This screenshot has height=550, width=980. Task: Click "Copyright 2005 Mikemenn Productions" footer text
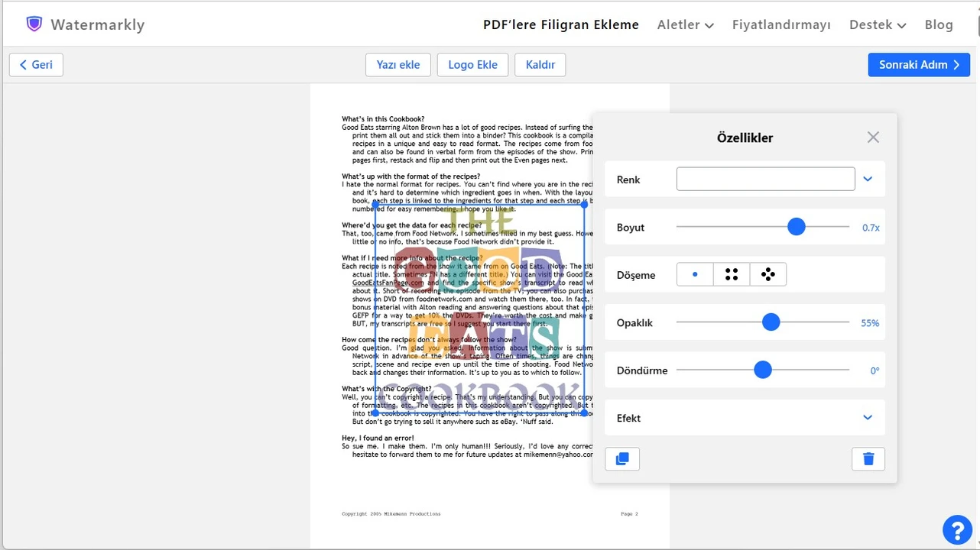(391, 514)
